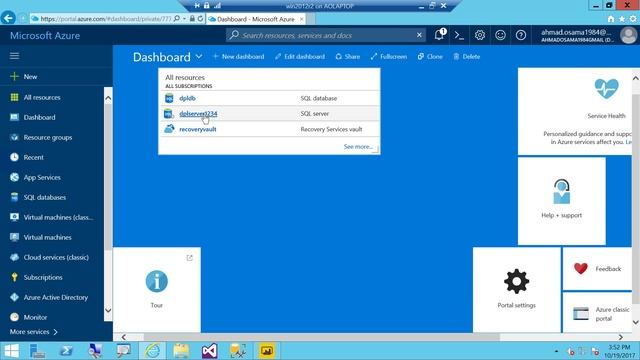Open Portal settings tile
The width and height of the screenshot is (640, 360).
517,290
